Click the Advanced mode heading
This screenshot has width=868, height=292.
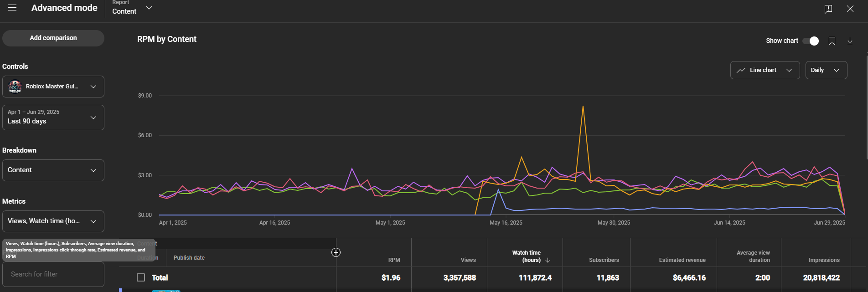point(64,8)
